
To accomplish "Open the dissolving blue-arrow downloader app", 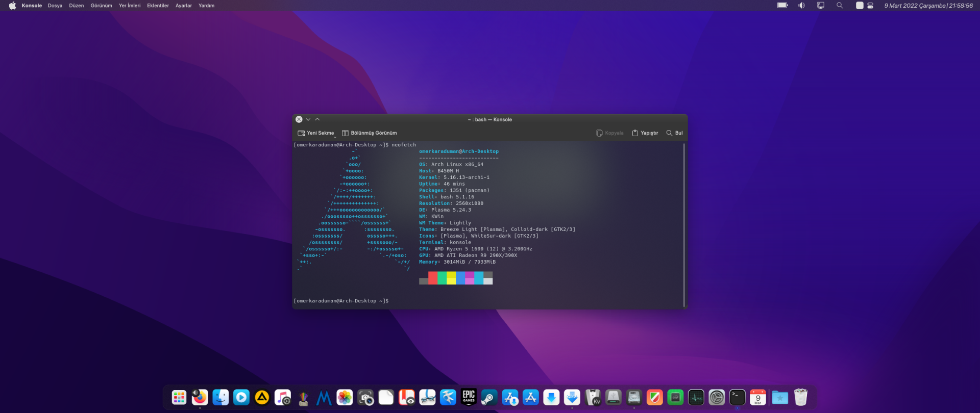I will pyautogui.click(x=572, y=397).
